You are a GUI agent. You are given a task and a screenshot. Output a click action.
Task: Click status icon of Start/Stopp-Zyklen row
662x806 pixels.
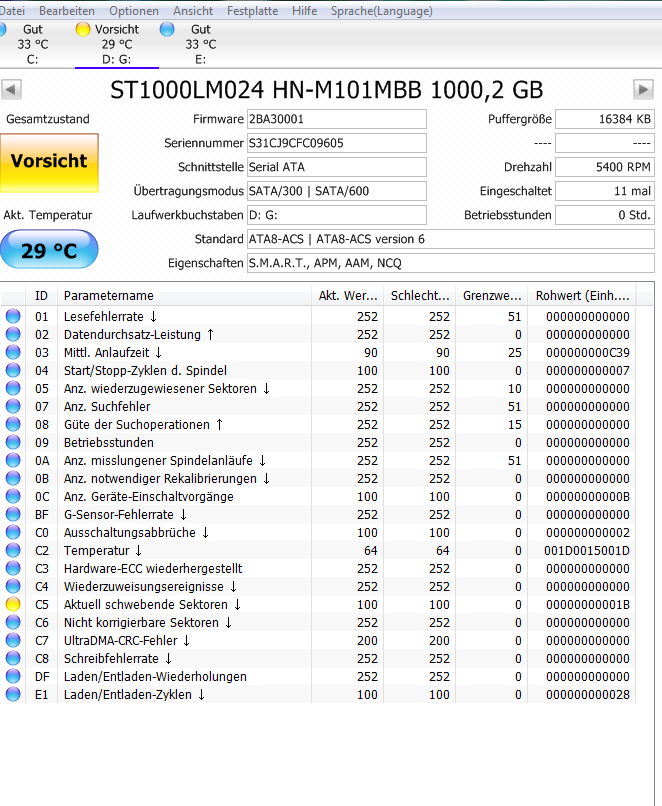pyautogui.click(x=13, y=370)
